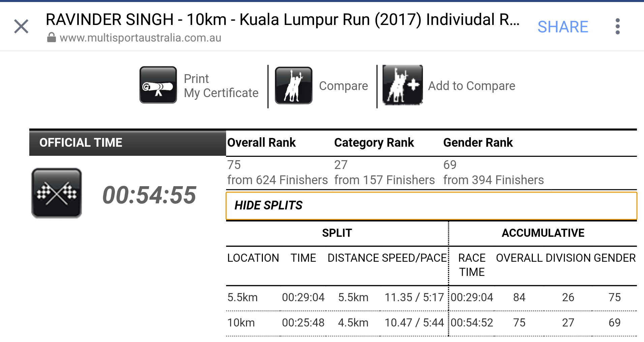Image resolution: width=644 pixels, height=342 pixels.
Task: Click the Compare runners icon
Action: point(294,85)
